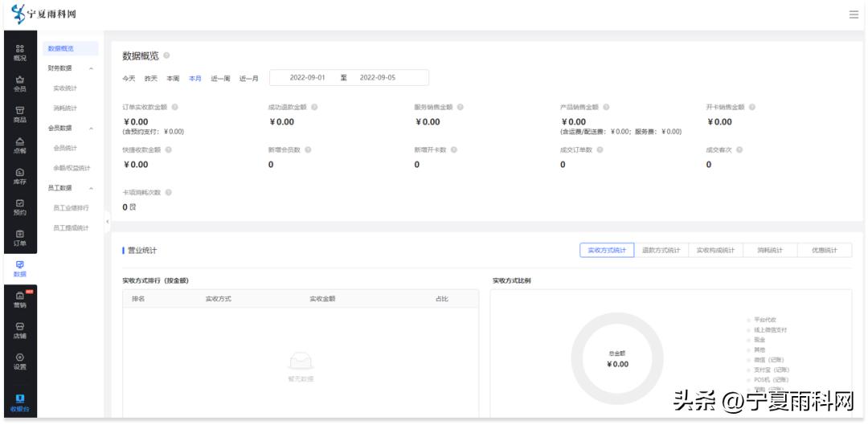Click the donut chart showing 总金额
868x425 pixels.
617,358
